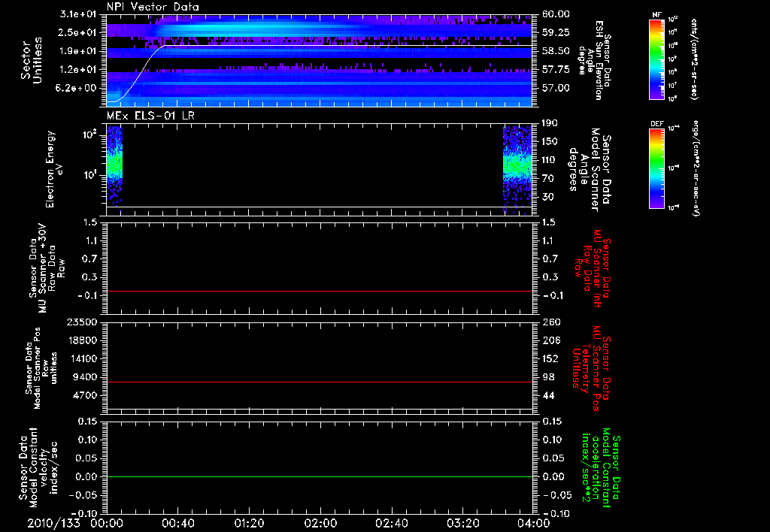Click the 'ergs/(cm**2-sr-sec-eV)' colorbar unit label
770x532 pixels.
694,168
